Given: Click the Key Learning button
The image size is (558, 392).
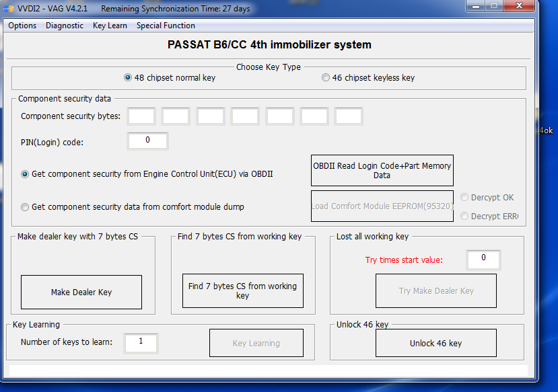Looking at the screenshot, I should [256, 343].
